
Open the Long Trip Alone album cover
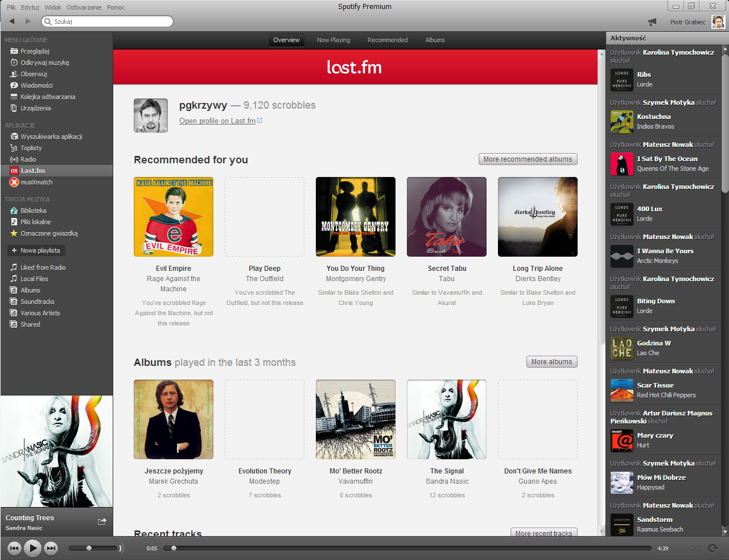tap(538, 217)
